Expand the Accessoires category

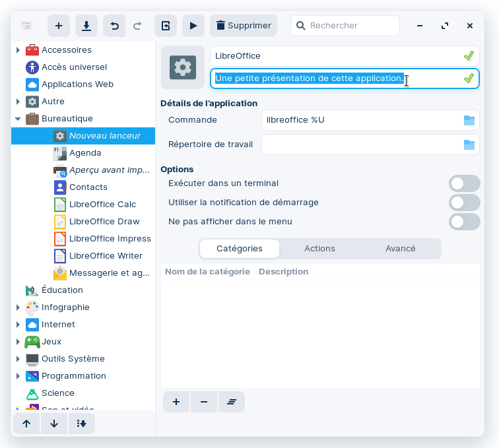click(x=18, y=50)
